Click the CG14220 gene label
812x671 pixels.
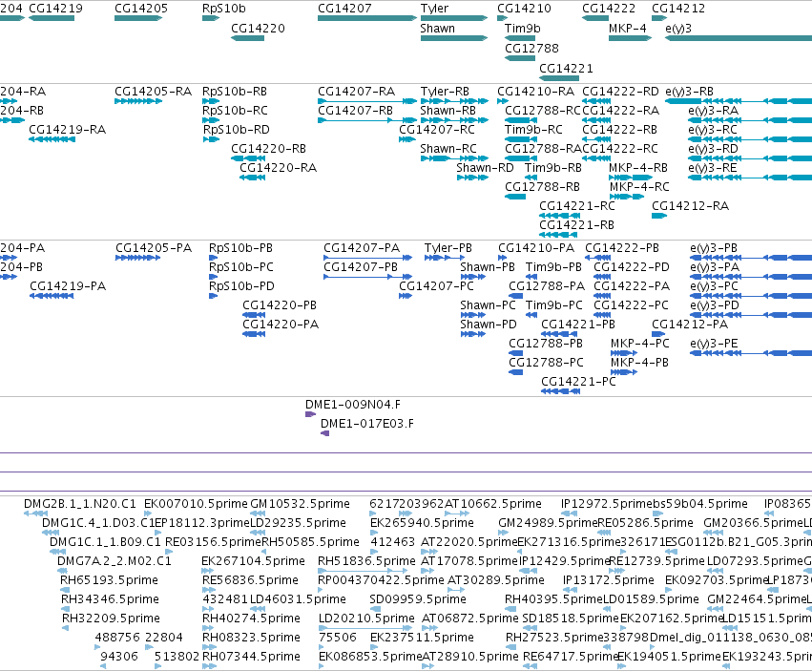click(258, 29)
